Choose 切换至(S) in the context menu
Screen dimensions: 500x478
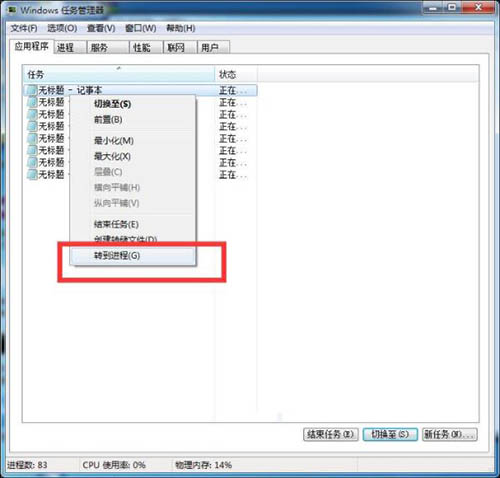(133, 104)
